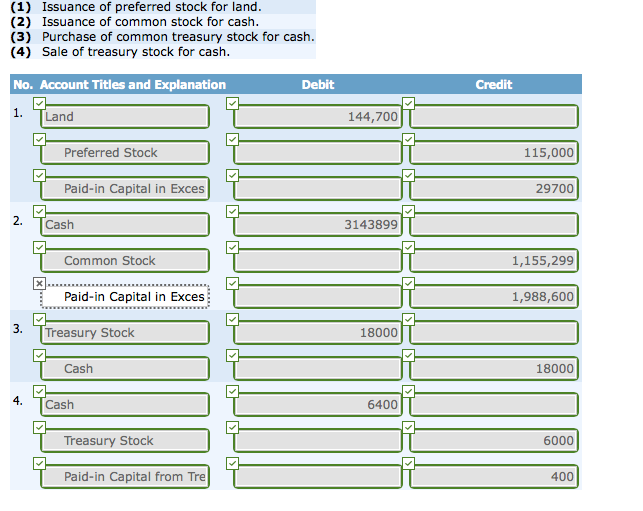
Task: Click the green checkmark beside Treasury Stock in entry 3
Action: [39, 319]
